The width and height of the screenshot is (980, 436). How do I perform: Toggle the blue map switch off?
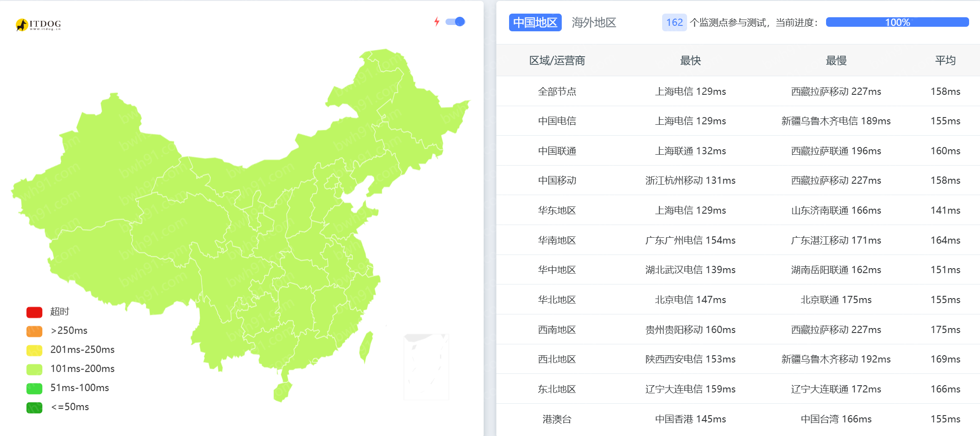[455, 22]
